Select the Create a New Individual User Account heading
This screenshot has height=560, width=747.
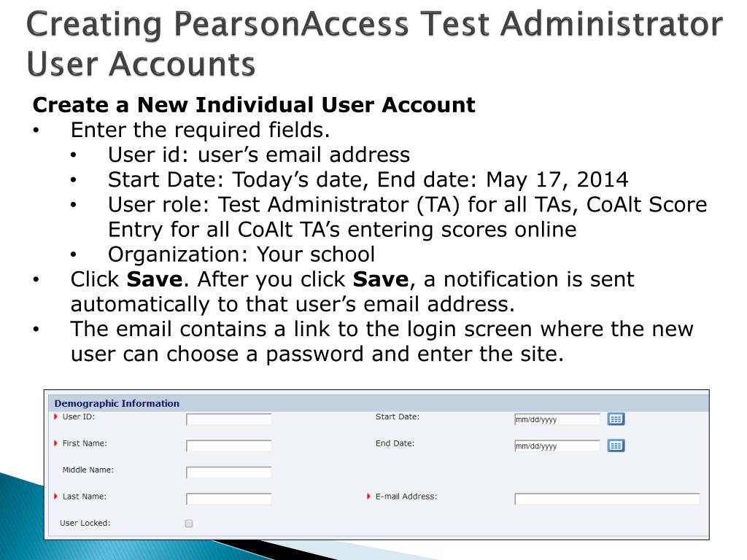(x=254, y=105)
